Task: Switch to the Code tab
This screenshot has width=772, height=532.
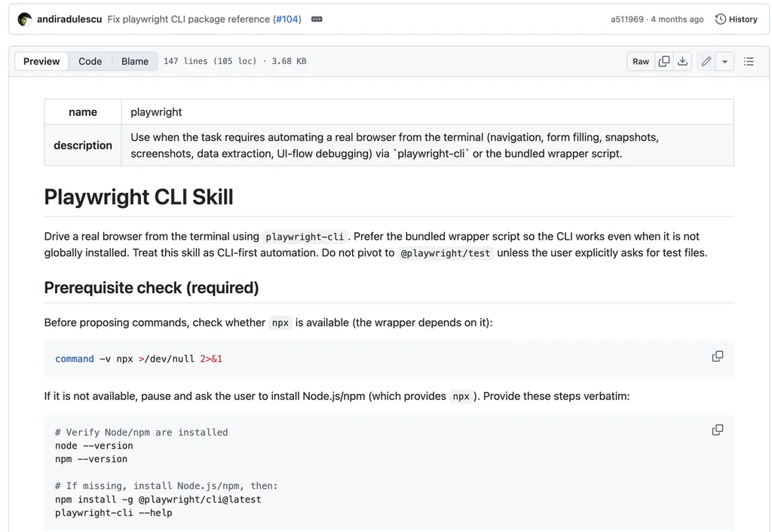Action: click(x=90, y=62)
